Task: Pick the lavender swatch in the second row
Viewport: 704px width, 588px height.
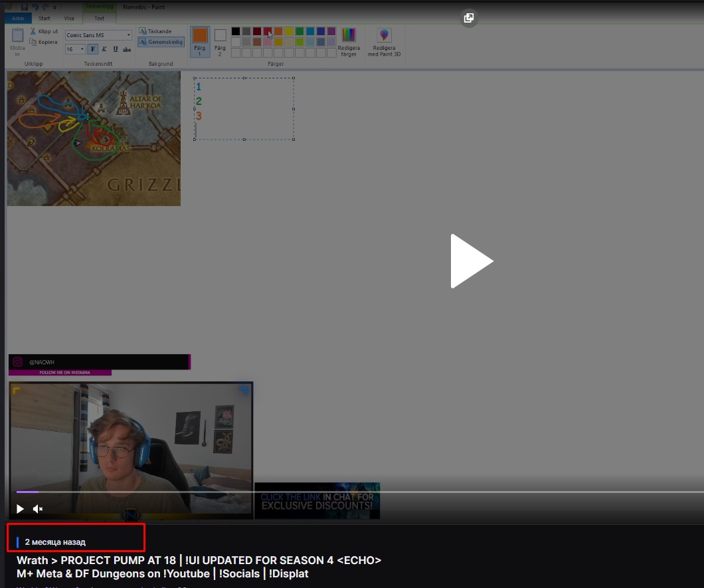Action: [x=331, y=42]
